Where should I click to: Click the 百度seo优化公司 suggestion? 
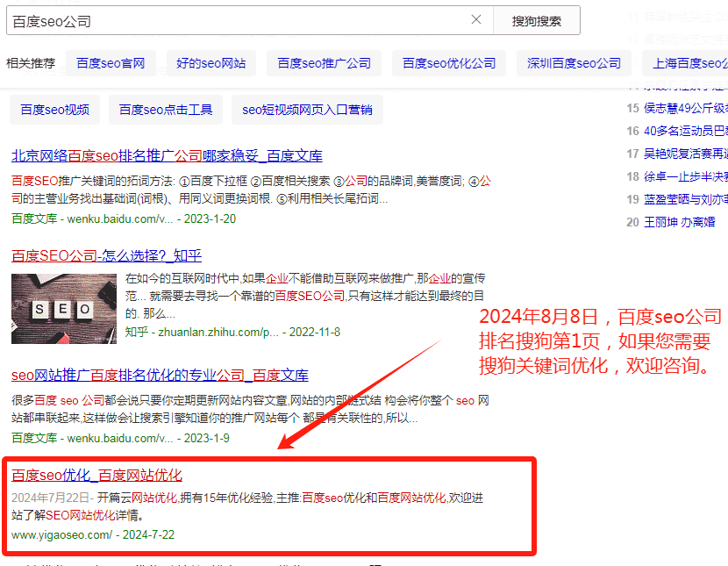click(448, 62)
